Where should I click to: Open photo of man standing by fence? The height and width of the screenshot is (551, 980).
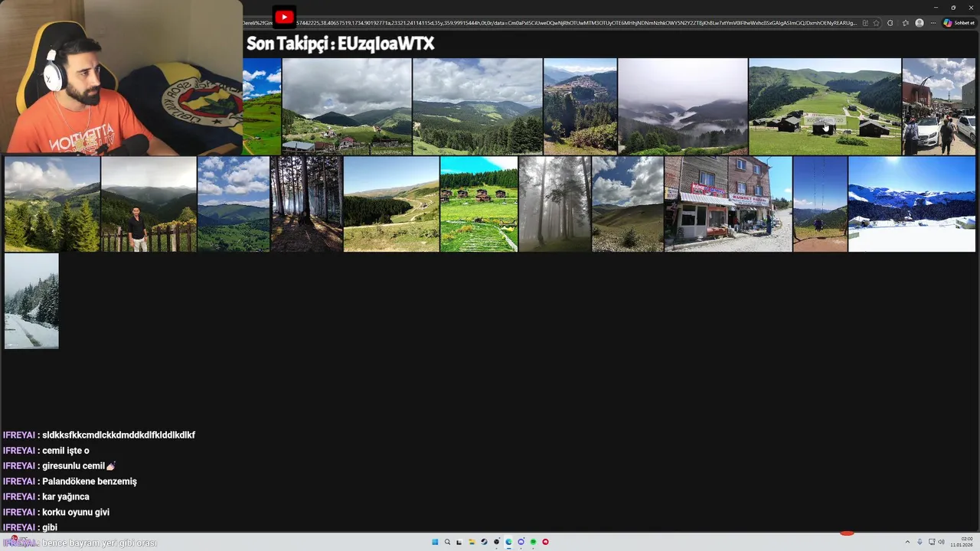[149, 204]
